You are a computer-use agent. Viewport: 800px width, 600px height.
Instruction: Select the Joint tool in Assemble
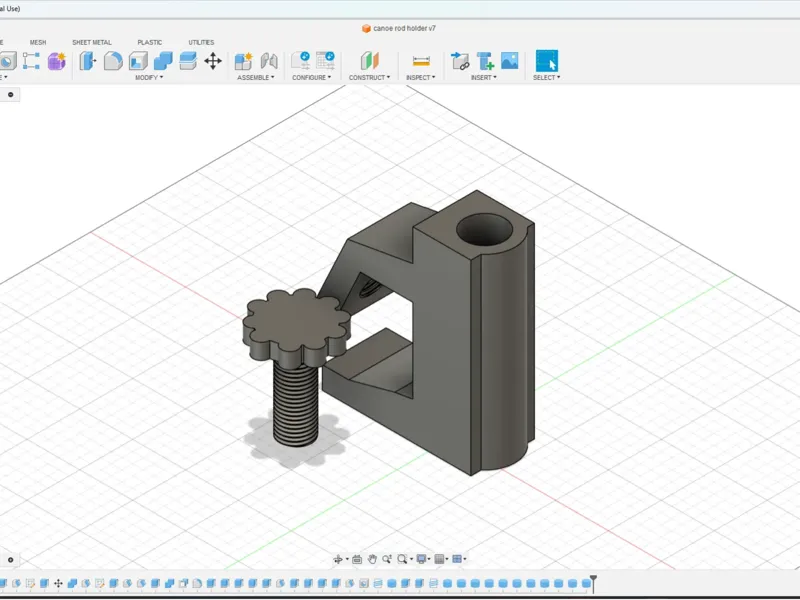pyautogui.click(x=269, y=61)
